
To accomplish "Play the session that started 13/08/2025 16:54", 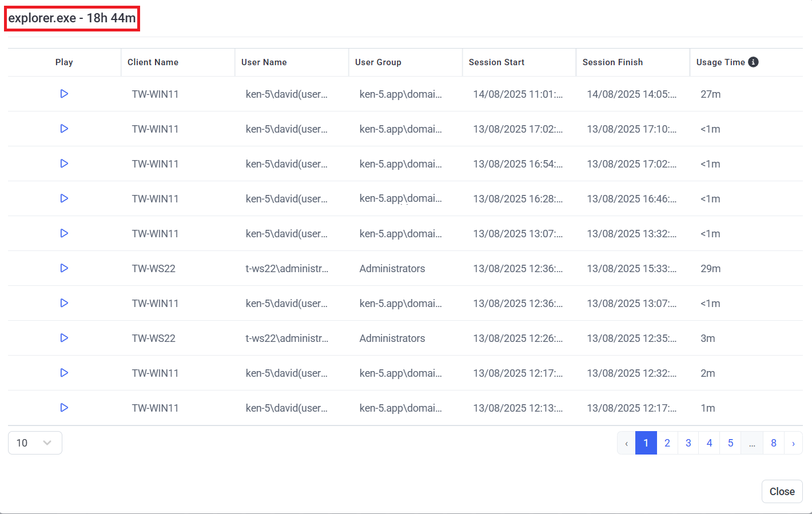I will click(64, 164).
